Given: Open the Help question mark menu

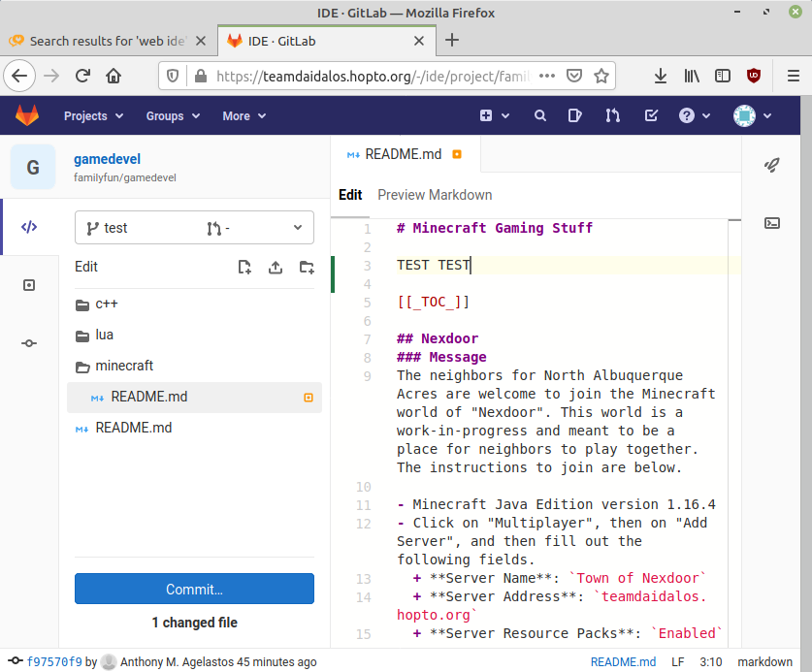Looking at the screenshot, I should pos(694,116).
